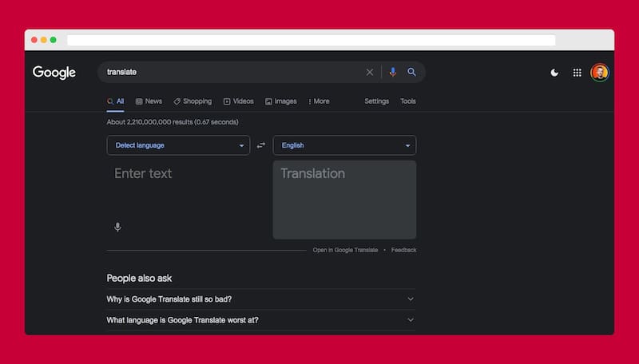The image size is (639, 364).
Task: Open the More results menu
Action: pyautogui.click(x=318, y=101)
